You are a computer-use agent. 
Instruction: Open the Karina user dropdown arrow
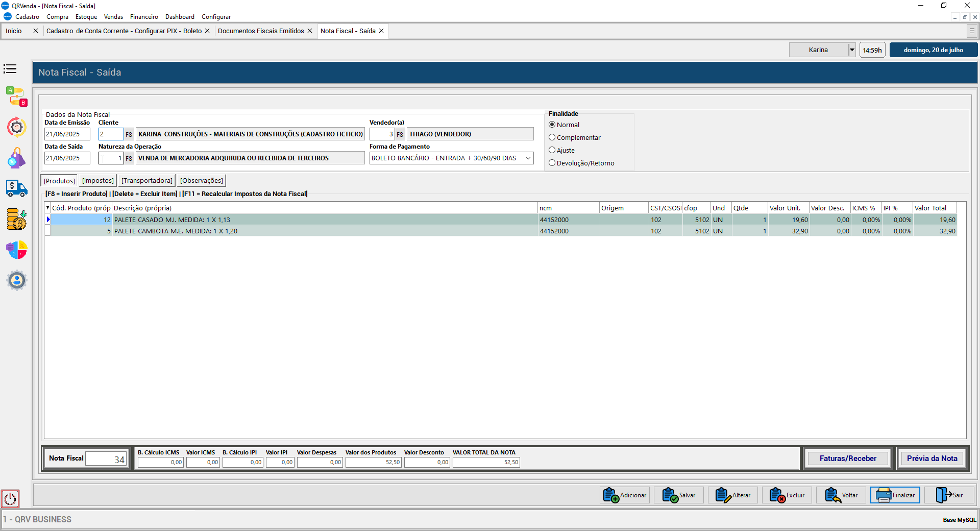click(x=851, y=50)
